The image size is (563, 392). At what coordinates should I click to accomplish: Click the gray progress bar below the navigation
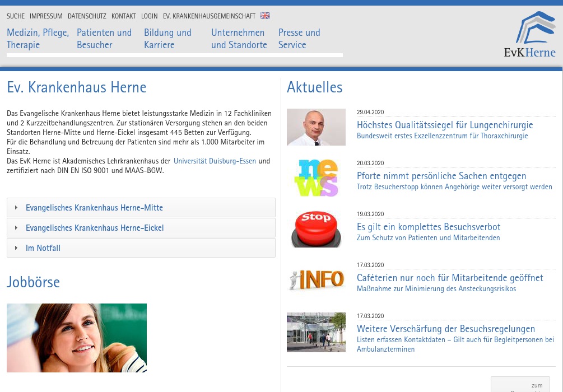pos(175,55)
